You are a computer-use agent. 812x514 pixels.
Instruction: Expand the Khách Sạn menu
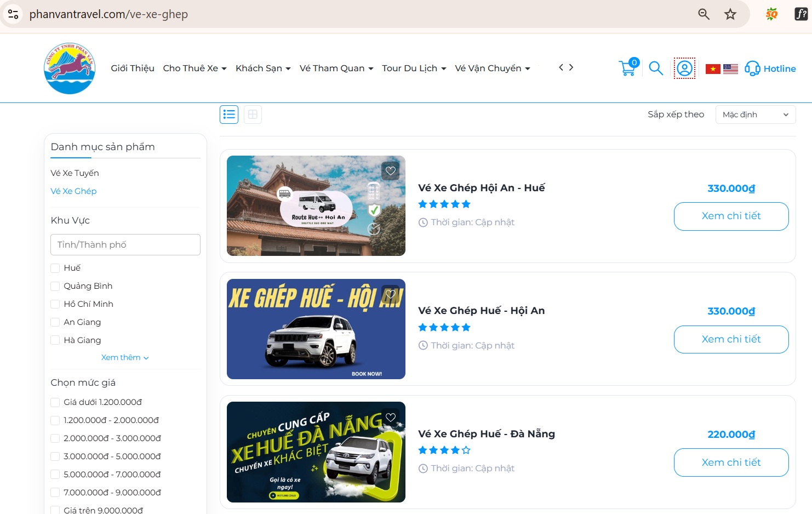263,68
